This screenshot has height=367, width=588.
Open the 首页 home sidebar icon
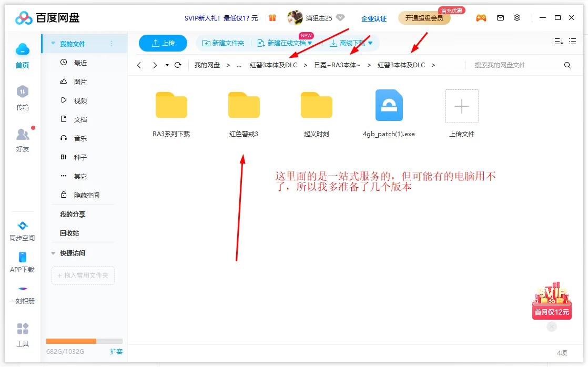[x=23, y=56]
